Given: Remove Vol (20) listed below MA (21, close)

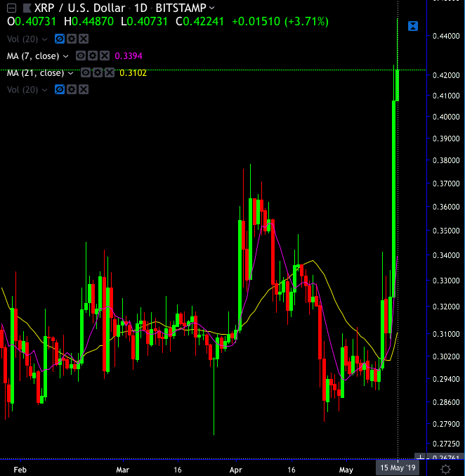Looking at the screenshot, I should click(x=84, y=89).
